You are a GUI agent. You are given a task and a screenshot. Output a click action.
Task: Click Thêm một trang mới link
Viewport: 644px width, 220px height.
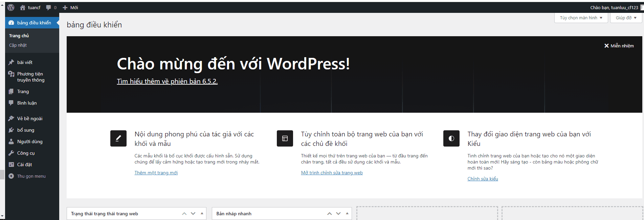click(x=156, y=173)
